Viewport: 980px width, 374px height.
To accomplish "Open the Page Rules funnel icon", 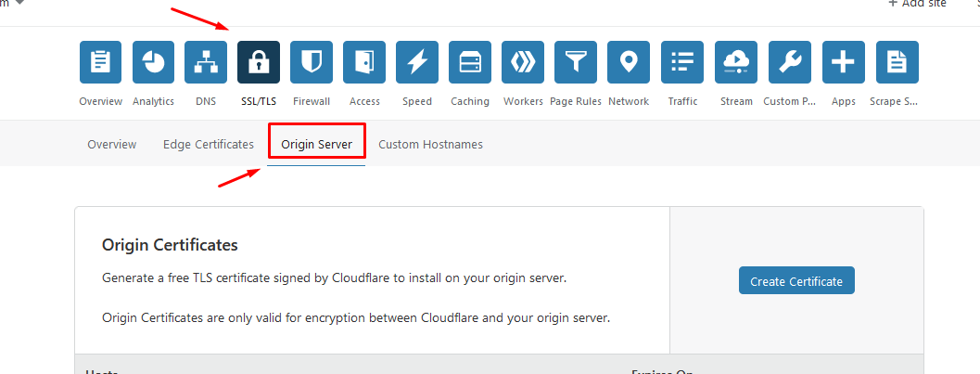I will pos(576,62).
